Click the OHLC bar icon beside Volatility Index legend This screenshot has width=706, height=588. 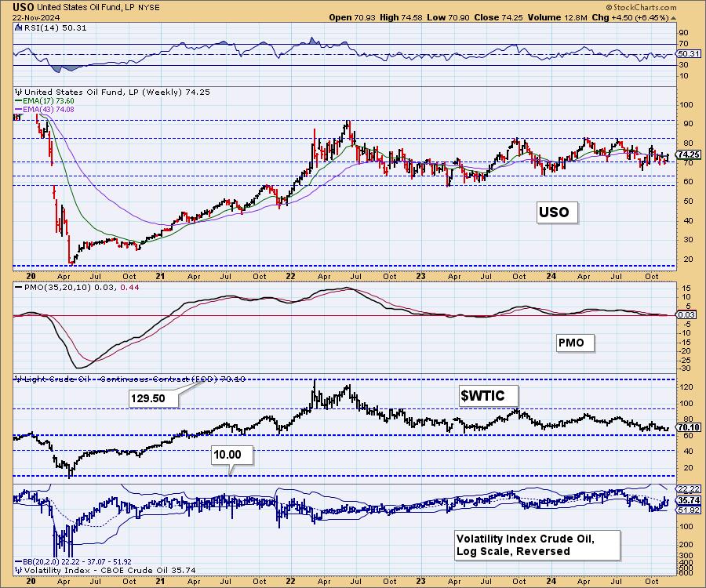pyautogui.click(x=19, y=571)
